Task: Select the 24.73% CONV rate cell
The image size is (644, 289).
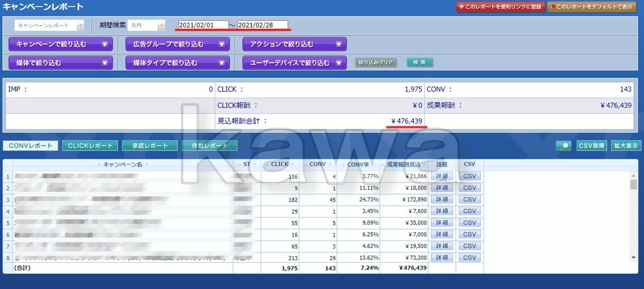Action: tap(358, 199)
